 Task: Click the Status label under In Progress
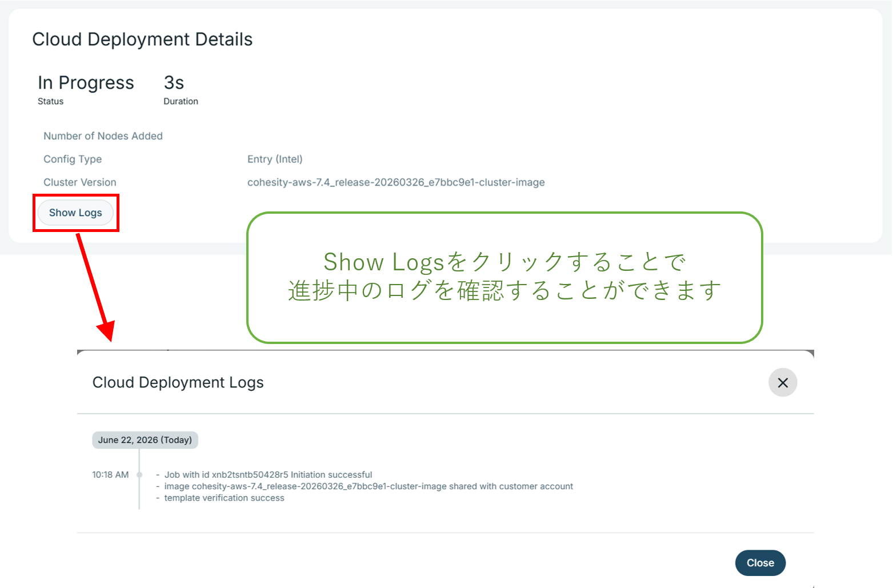coord(50,102)
